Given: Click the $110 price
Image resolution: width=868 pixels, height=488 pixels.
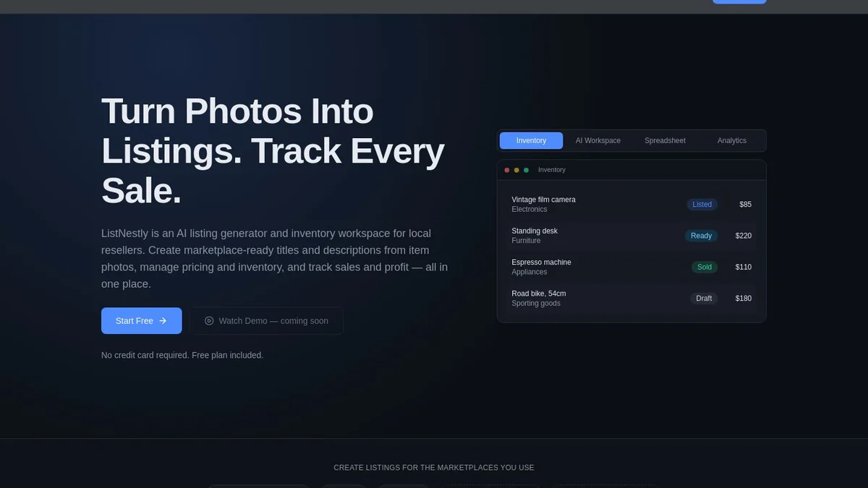Looking at the screenshot, I should [x=744, y=267].
